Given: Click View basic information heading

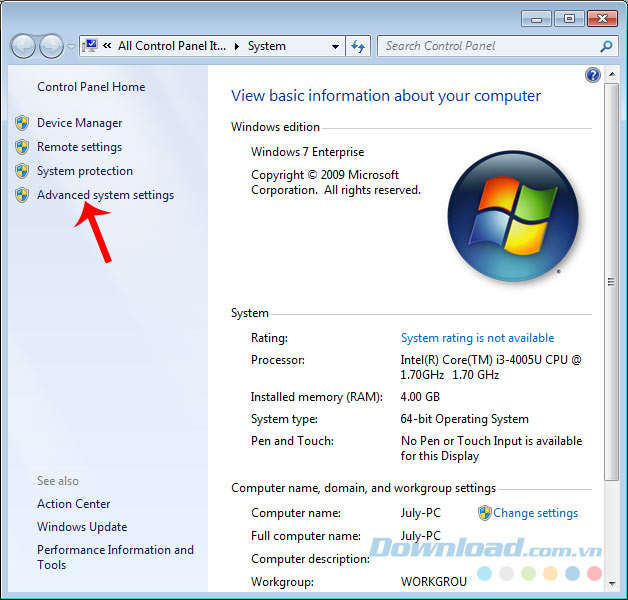Looking at the screenshot, I should click(386, 96).
